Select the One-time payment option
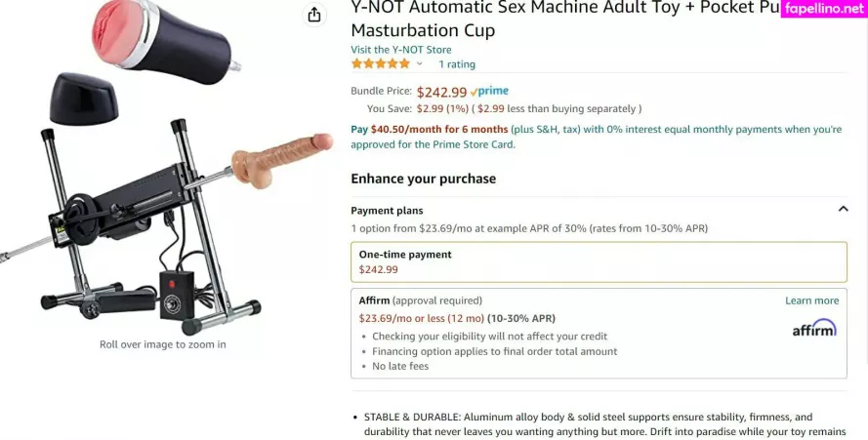 point(599,262)
